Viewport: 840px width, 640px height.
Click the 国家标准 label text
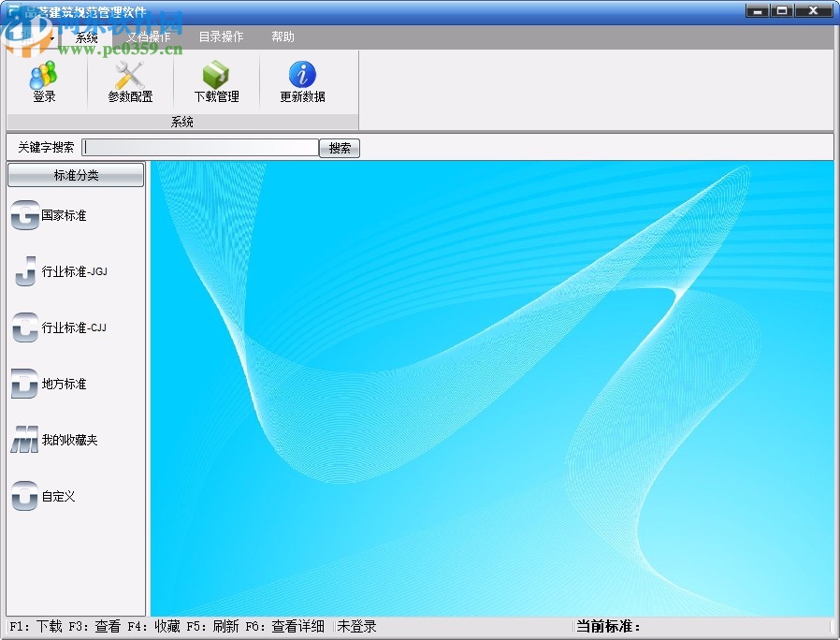(x=64, y=215)
